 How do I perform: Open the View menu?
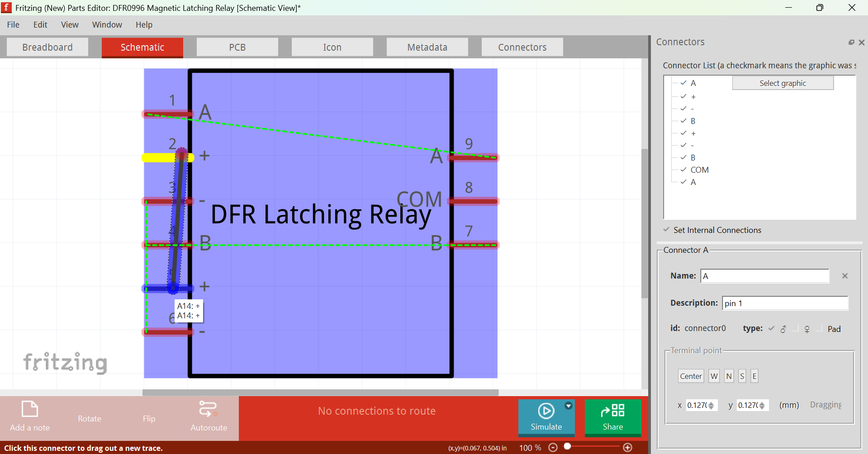tap(70, 24)
